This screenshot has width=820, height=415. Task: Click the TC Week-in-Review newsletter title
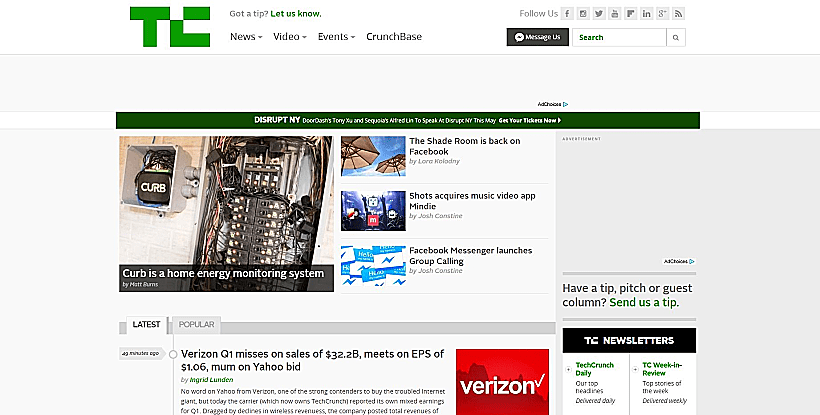(x=662, y=369)
